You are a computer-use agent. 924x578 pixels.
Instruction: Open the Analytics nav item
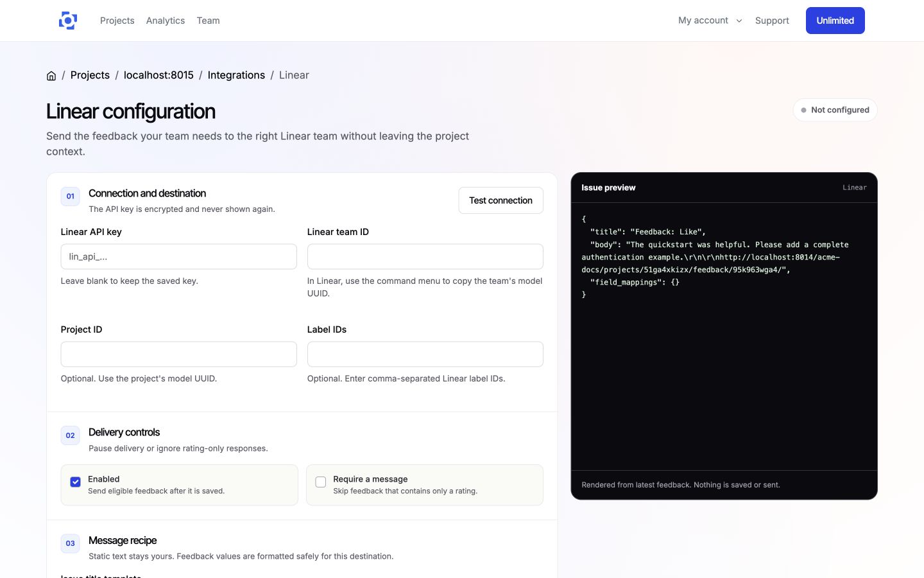pos(166,21)
